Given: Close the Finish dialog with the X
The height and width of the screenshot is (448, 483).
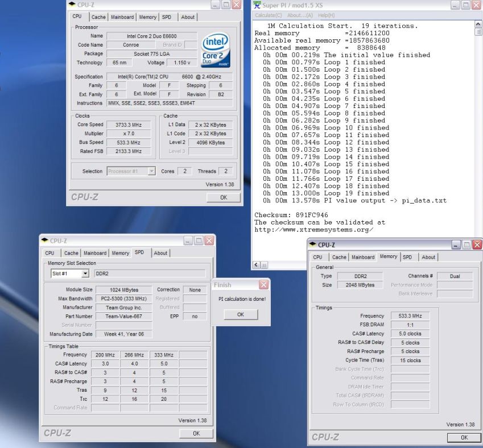Looking at the screenshot, I should 263,285.
